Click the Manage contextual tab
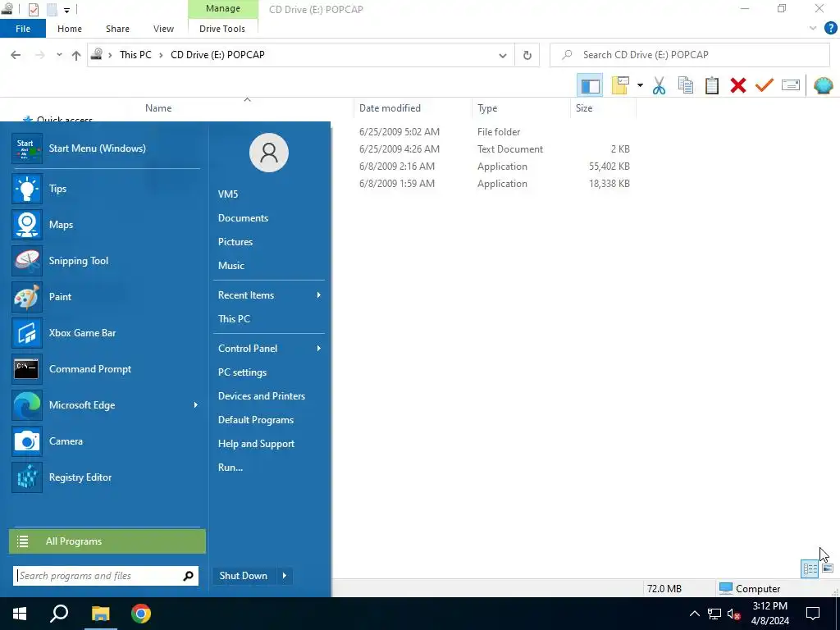 [x=223, y=8]
